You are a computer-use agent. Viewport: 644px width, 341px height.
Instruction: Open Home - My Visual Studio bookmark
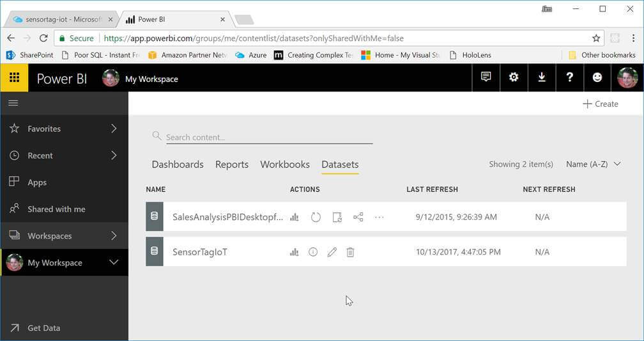401,55
